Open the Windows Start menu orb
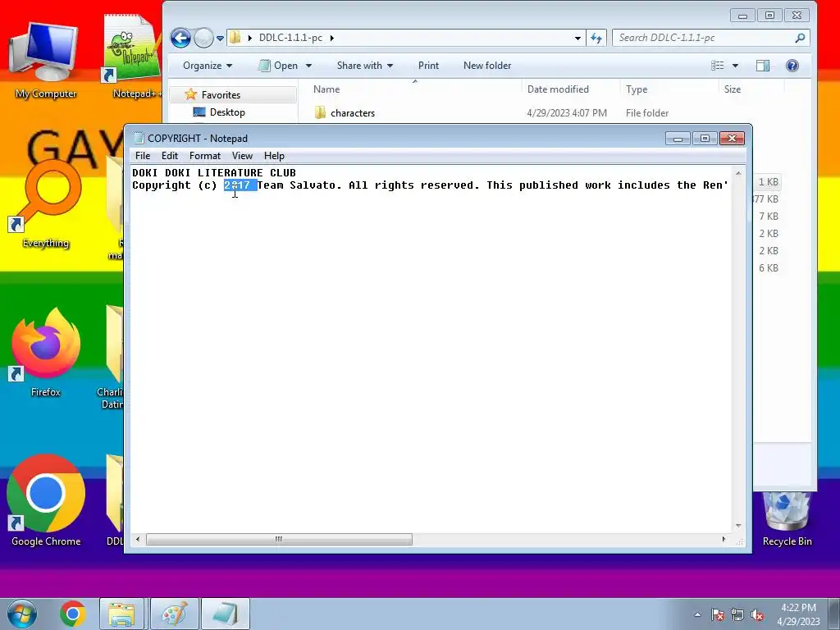This screenshot has height=630, width=840. coord(22,614)
